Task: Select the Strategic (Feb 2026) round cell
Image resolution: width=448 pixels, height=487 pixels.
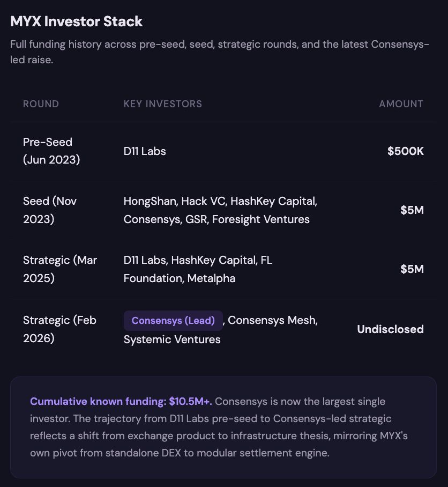Action: click(x=59, y=329)
